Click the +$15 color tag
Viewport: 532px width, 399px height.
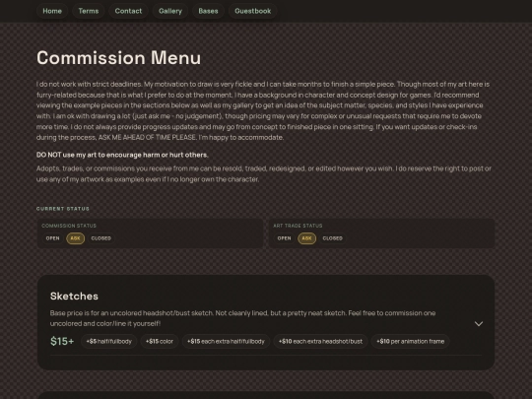[x=160, y=341]
